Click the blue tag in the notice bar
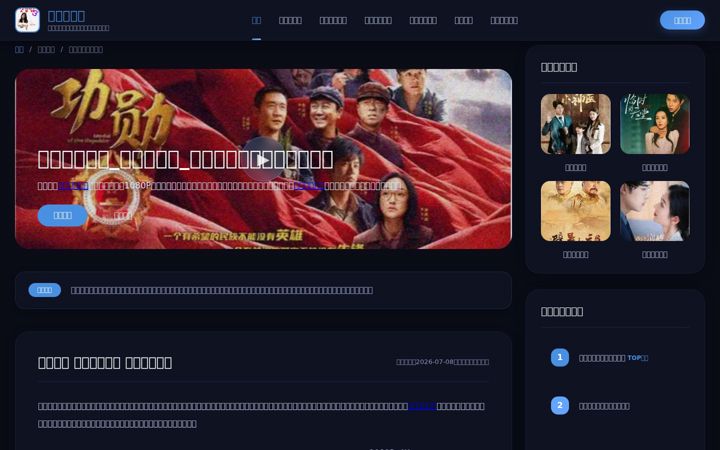Screen dimensions: 720x450 coord(45,290)
